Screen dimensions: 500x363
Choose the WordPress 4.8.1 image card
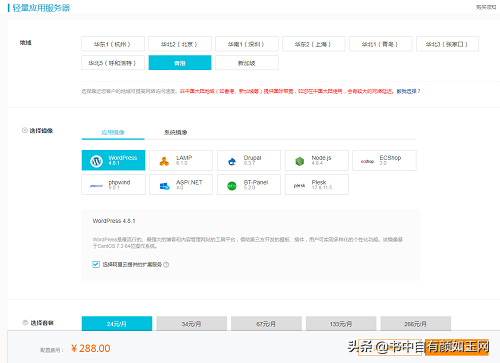tap(113, 160)
